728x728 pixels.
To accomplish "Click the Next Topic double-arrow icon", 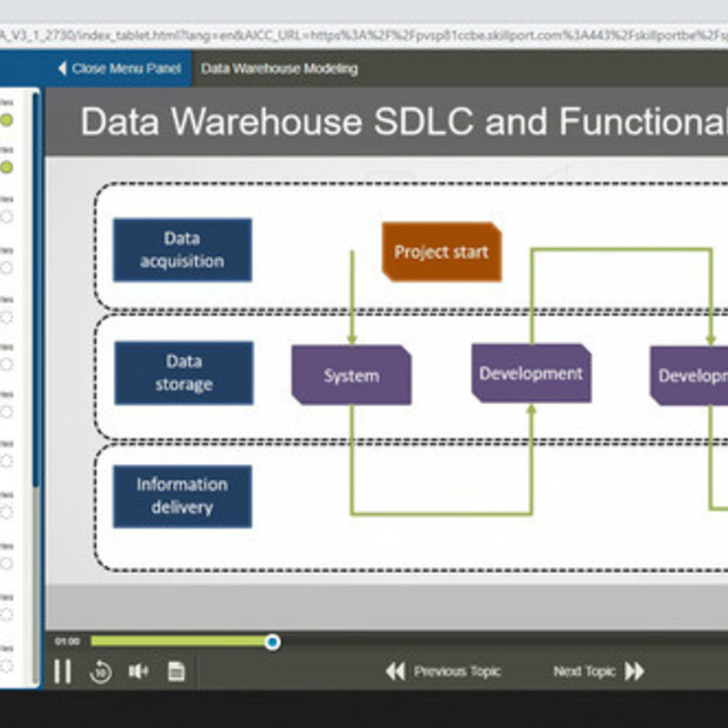I will [x=634, y=672].
